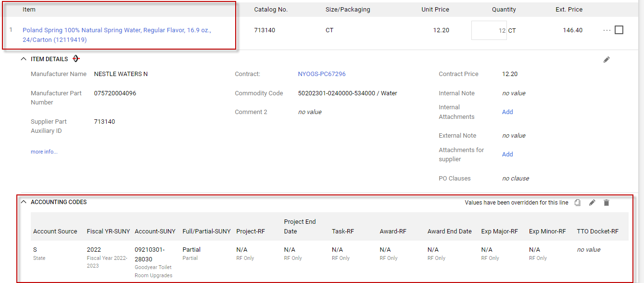Open contract NYOGS-PC67296 link
Screen dimensions: 644x283
322,74
